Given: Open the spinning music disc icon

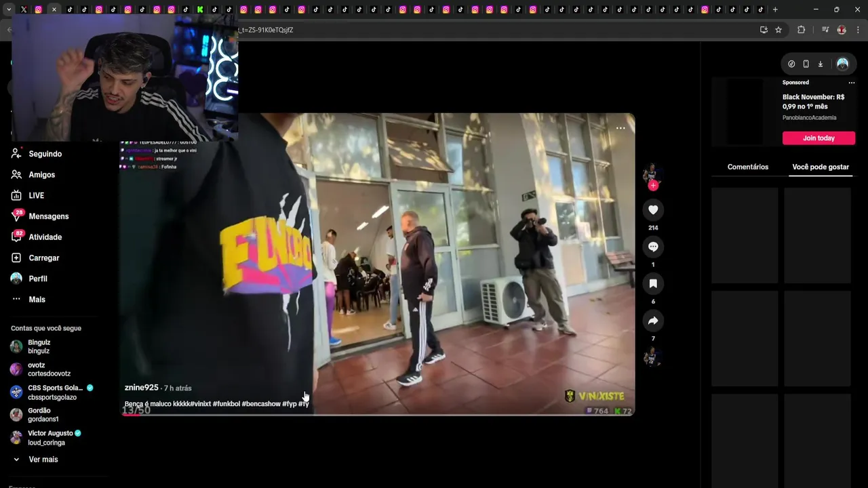Looking at the screenshot, I should 652,357.
